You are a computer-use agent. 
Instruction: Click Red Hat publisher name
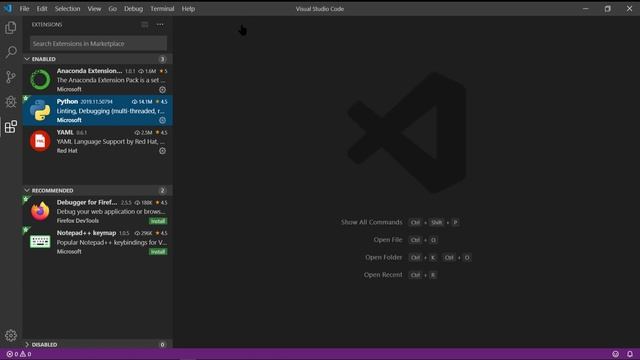(67, 151)
